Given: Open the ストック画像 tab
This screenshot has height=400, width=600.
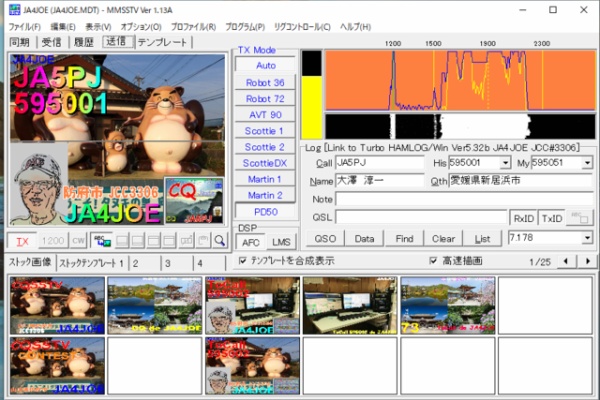Looking at the screenshot, I should 31,262.
